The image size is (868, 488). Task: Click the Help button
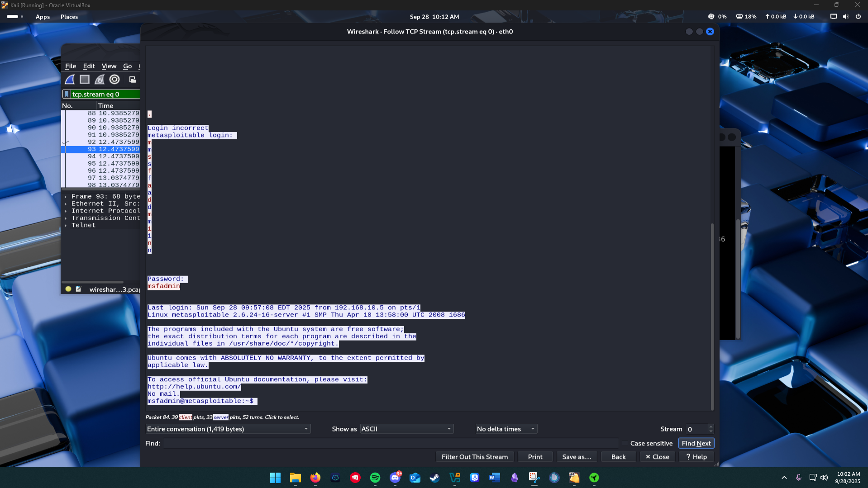coord(696,457)
